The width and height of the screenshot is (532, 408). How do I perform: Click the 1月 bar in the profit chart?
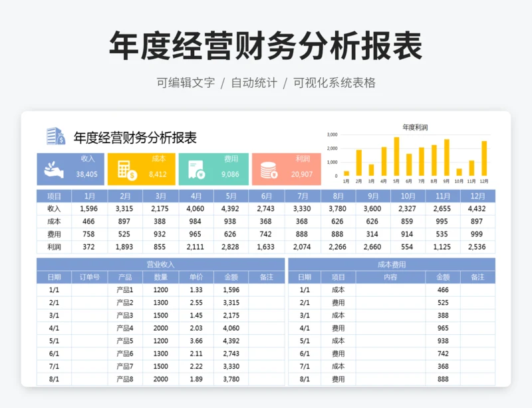346,173
